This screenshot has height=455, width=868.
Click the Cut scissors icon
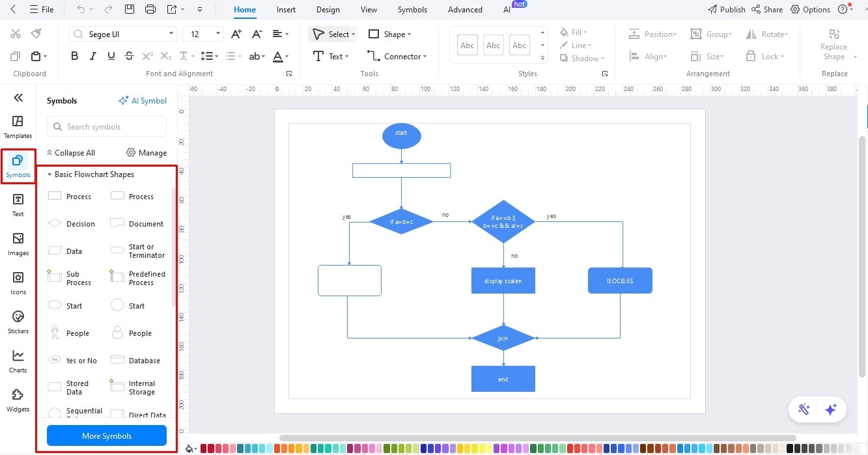(x=16, y=34)
